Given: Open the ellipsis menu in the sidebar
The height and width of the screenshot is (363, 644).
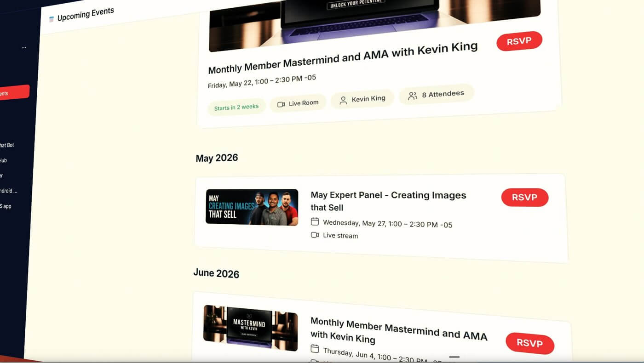Looking at the screenshot, I should 24,47.
